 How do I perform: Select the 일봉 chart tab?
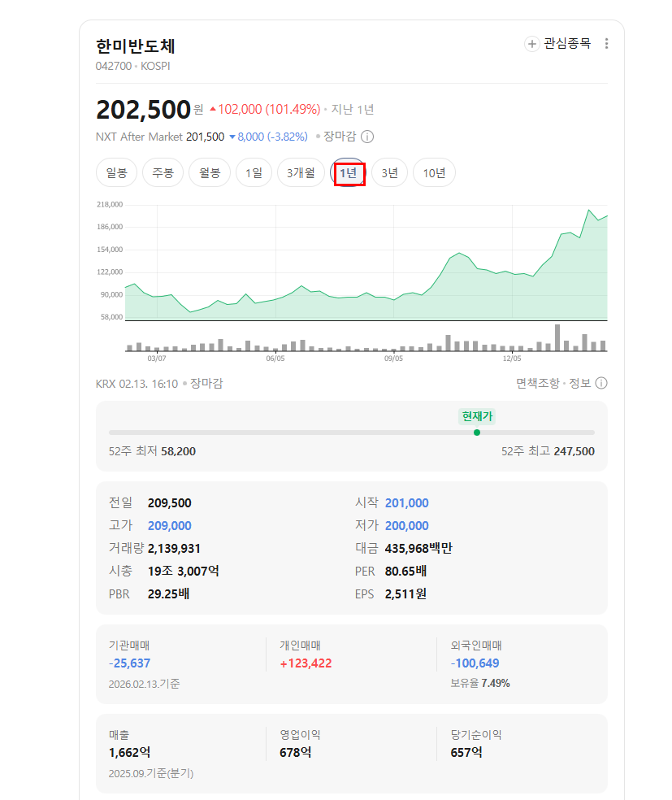116,173
